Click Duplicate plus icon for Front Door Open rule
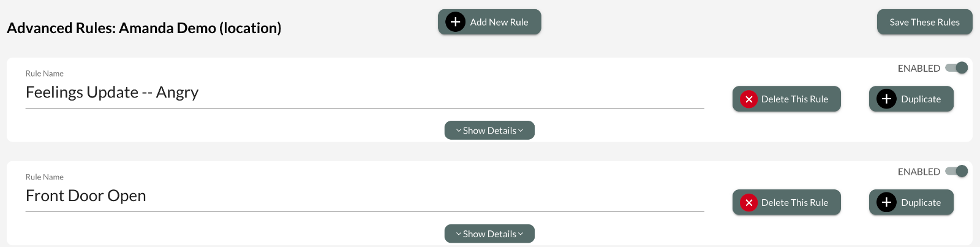Screen dimensions: 980x247 tap(886, 203)
